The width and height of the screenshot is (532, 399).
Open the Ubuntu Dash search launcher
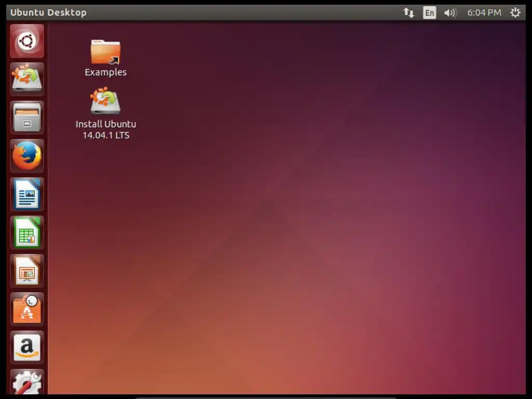click(27, 41)
